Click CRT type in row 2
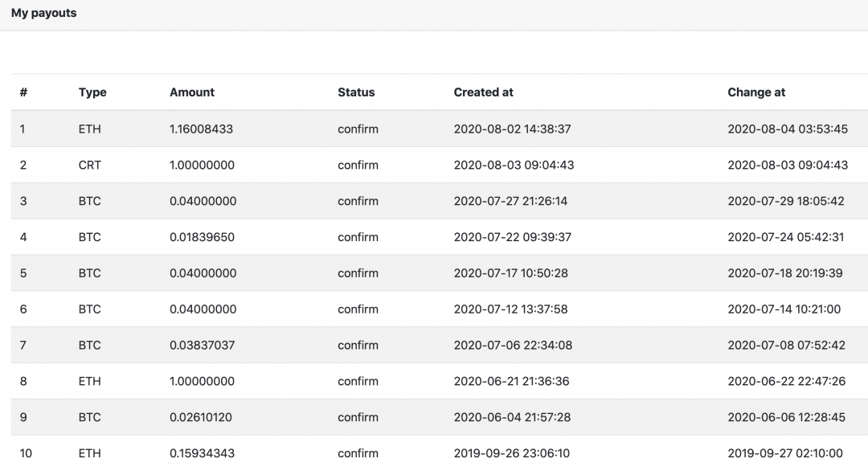This screenshot has height=475, width=868. pyautogui.click(x=90, y=165)
